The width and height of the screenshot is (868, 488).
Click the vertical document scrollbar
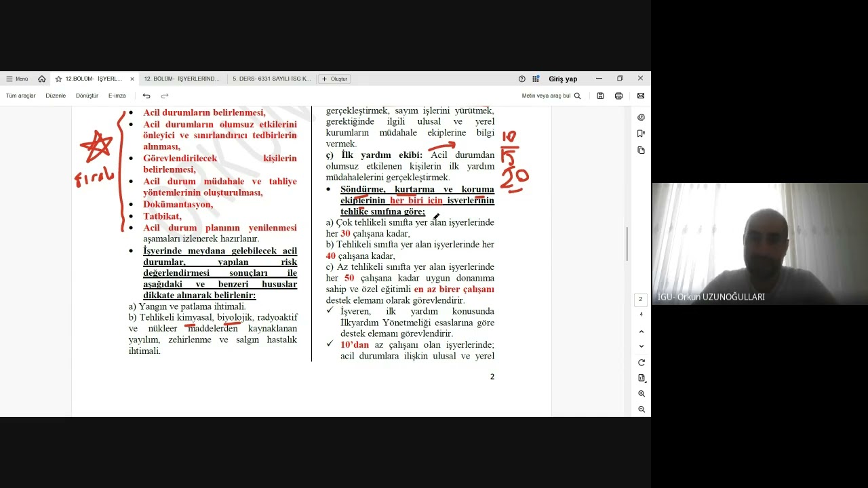coord(627,244)
